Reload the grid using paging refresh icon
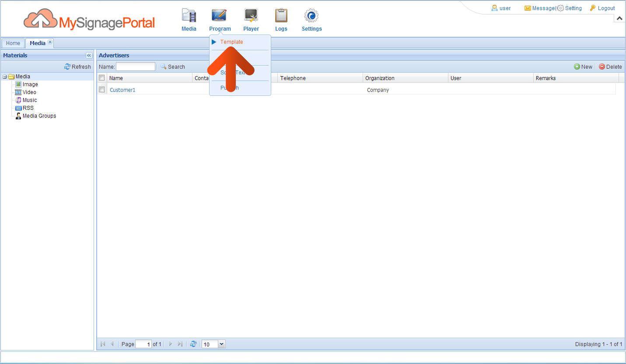The height and width of the screenshot is (364, 626). [193, 344]
